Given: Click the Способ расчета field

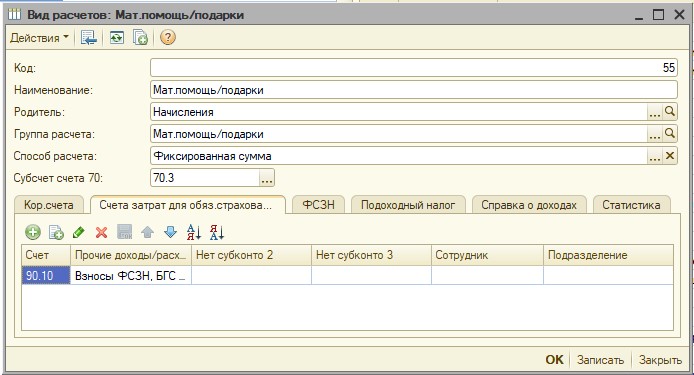Looking at the screenshot, I should tap(399, 156).
